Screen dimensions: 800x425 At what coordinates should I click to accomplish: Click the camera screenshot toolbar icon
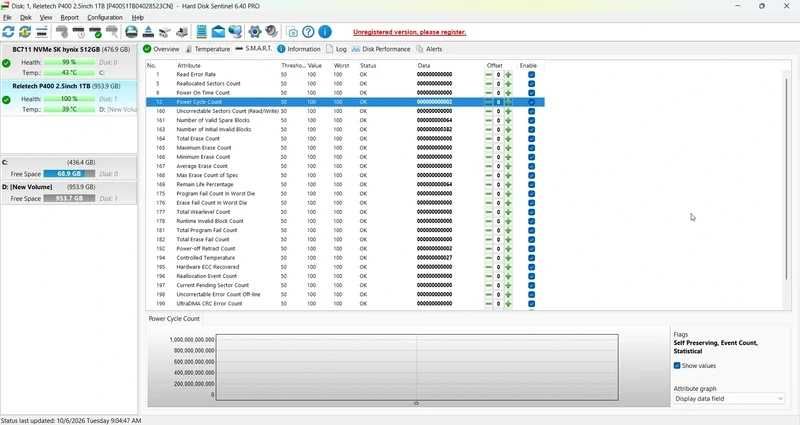pyautogui.click(x=293, y=32)
